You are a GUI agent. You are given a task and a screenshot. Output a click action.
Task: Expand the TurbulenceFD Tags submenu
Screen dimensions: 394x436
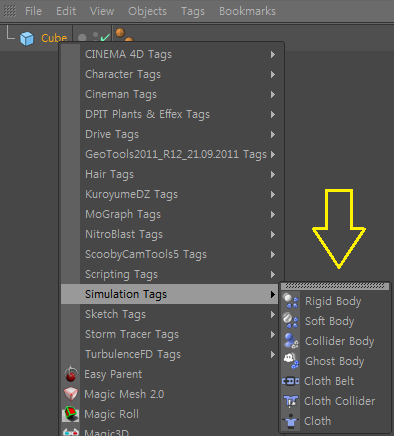click(170, 354)
